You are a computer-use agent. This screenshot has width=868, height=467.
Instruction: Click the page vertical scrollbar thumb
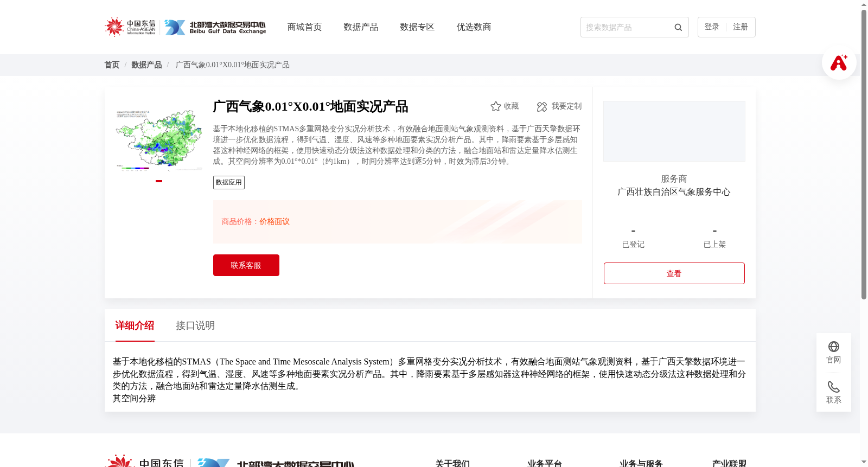point(864,155)
